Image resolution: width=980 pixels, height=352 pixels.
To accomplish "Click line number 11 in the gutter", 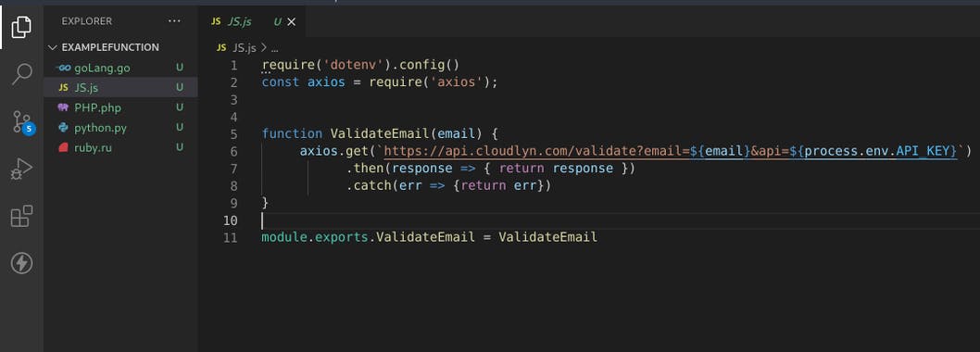I will (x=230, y=237).
